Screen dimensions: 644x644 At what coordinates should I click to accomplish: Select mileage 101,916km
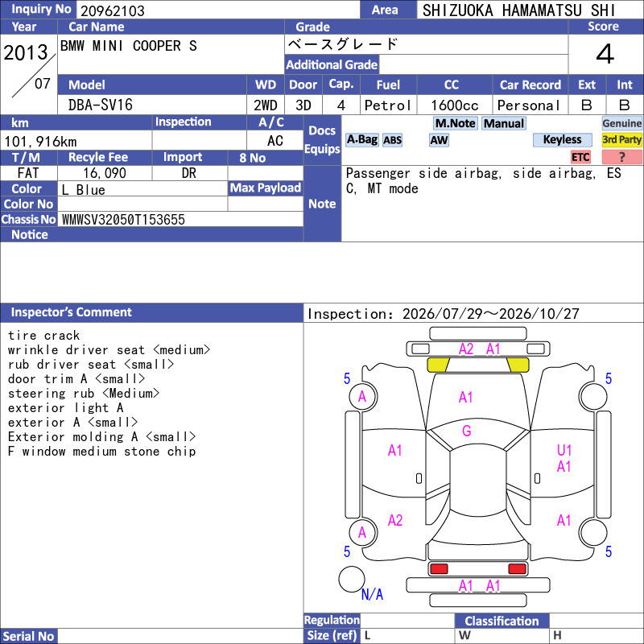[x=40, y=142]
